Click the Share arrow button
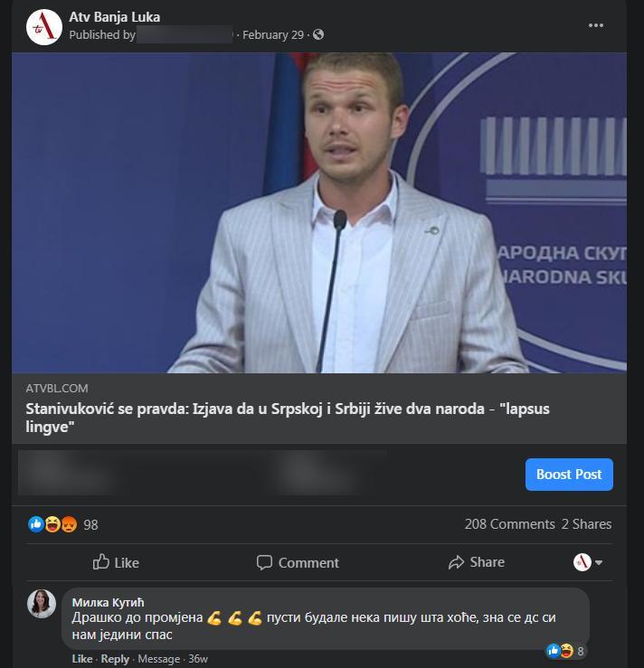 coord(477,562)
